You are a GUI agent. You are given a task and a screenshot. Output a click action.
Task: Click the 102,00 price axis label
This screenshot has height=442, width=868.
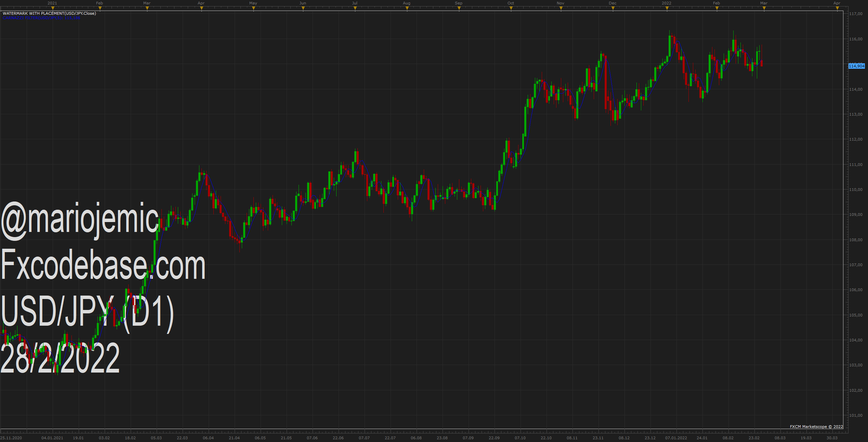(856, 390)
